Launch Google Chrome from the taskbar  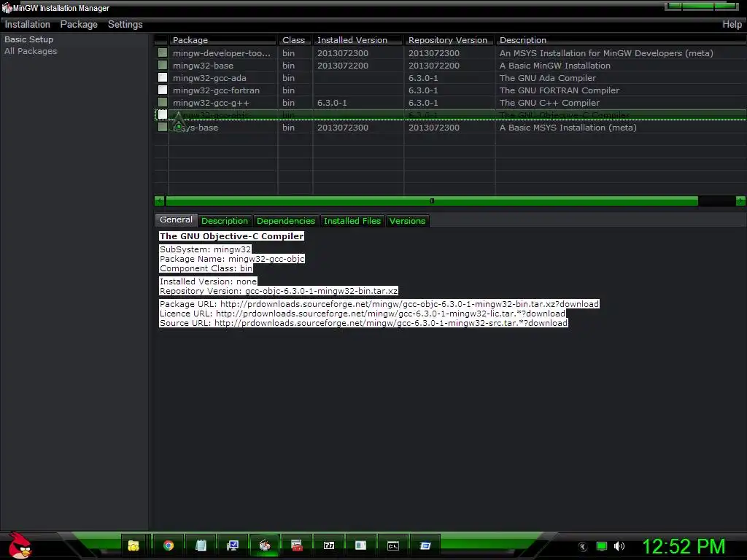(x=169, y=545)
